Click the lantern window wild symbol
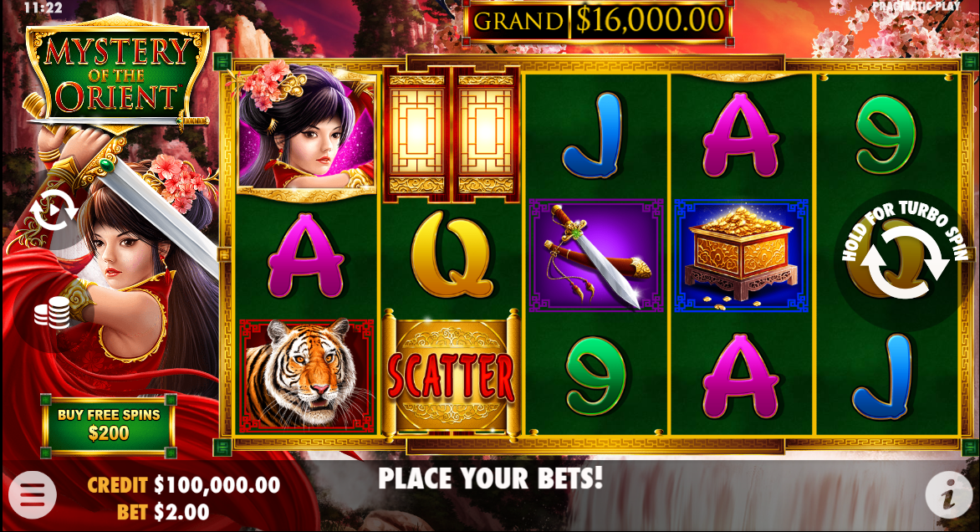This screenshot has width=980, height=532. click(451, 134)
